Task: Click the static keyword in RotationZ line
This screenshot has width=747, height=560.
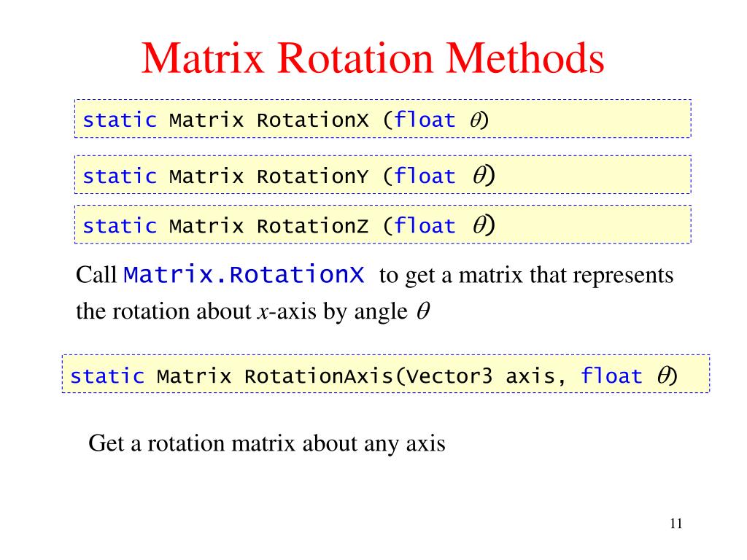Action: point(120,226)
